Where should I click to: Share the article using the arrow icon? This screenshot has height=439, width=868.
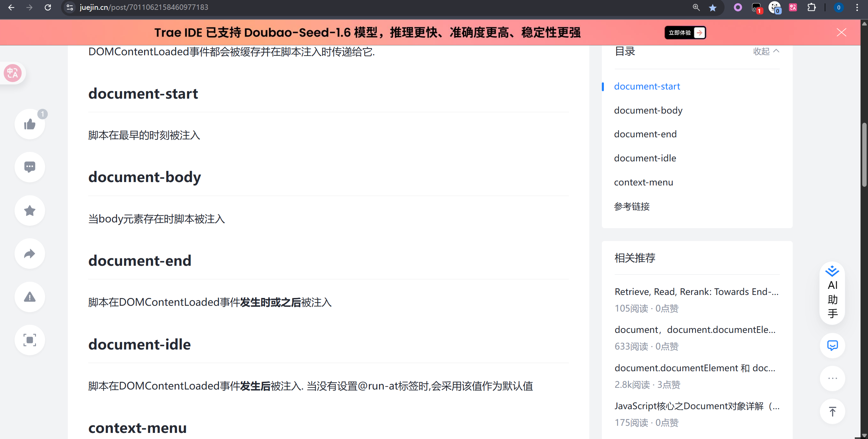(30, 254)
